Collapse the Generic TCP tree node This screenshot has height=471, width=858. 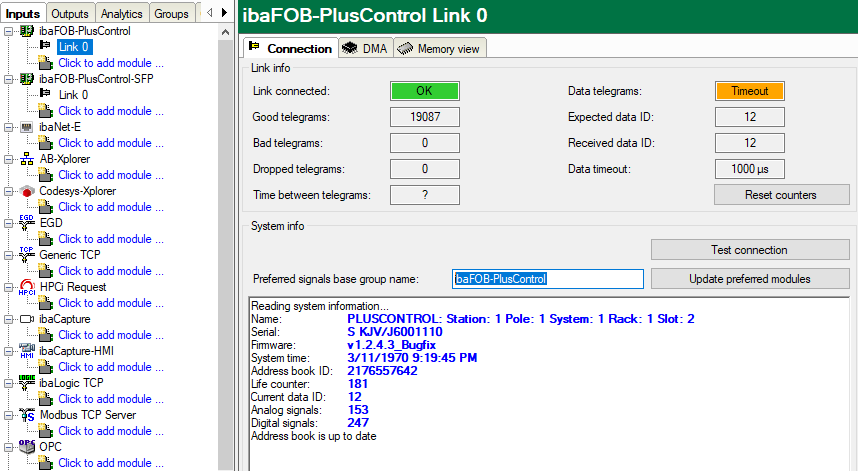[9, 255]
